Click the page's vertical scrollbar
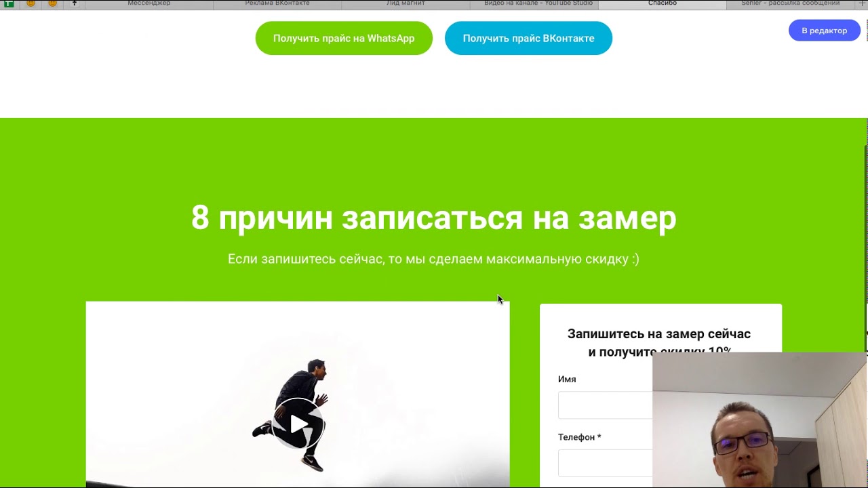868x488 pixels. (865, 237)
